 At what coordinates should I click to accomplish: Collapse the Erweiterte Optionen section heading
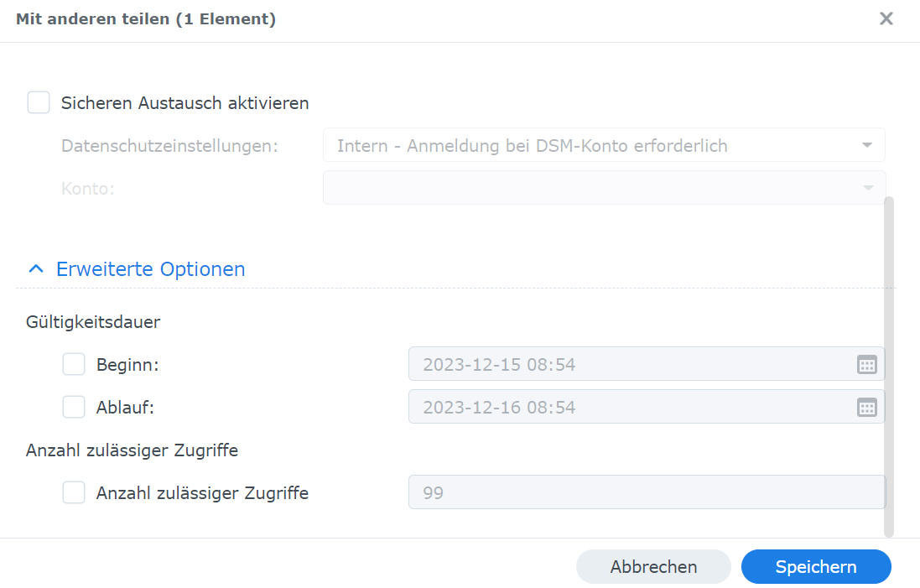click(150, 269)
